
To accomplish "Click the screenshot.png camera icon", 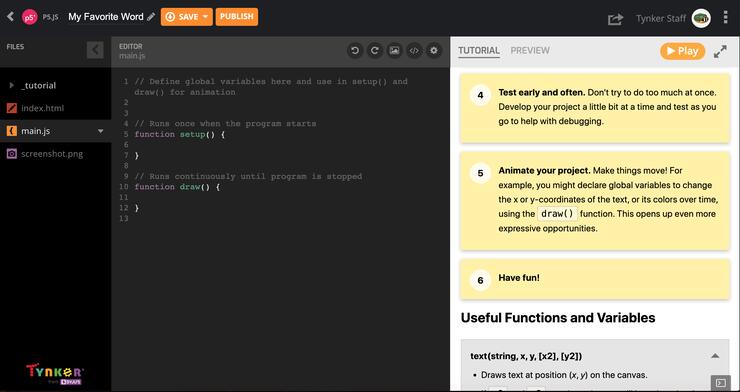I will click(x=12, y=154).
